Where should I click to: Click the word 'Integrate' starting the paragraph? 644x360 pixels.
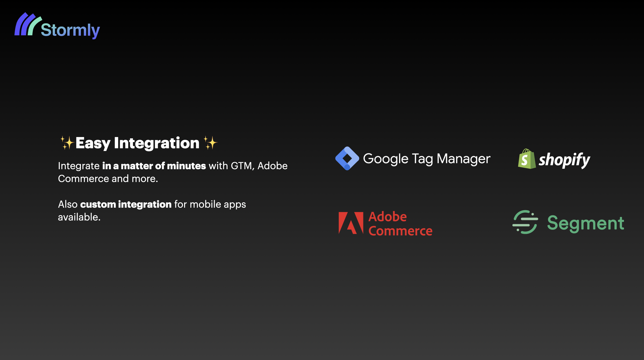click(79, 166)
